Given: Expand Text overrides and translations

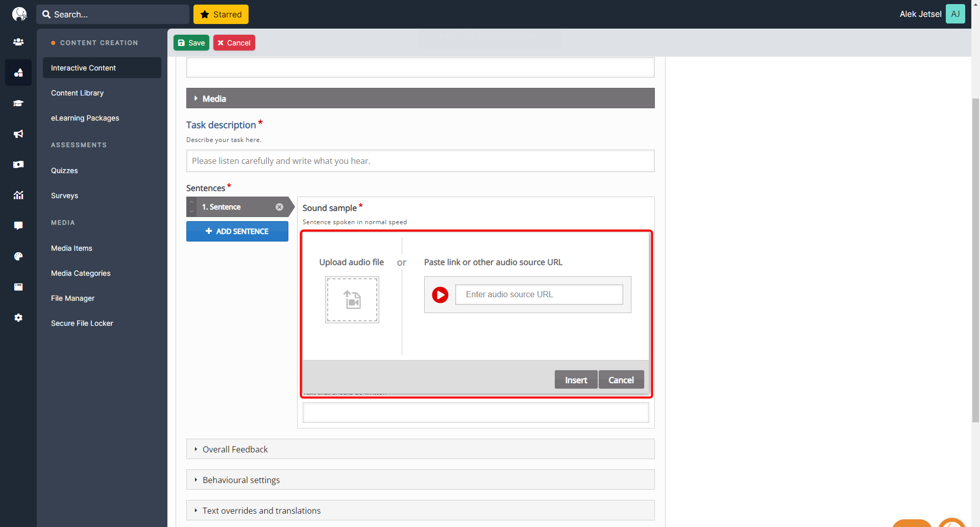Looking at the screenshot, I should pyautogui.click(x=421, y=511).
